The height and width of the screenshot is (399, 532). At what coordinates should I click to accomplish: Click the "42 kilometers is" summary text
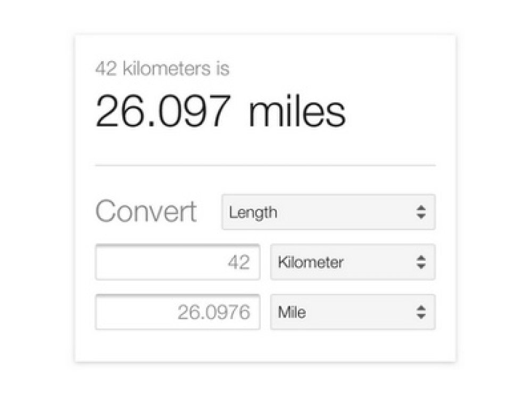click(x=162, y=69)
